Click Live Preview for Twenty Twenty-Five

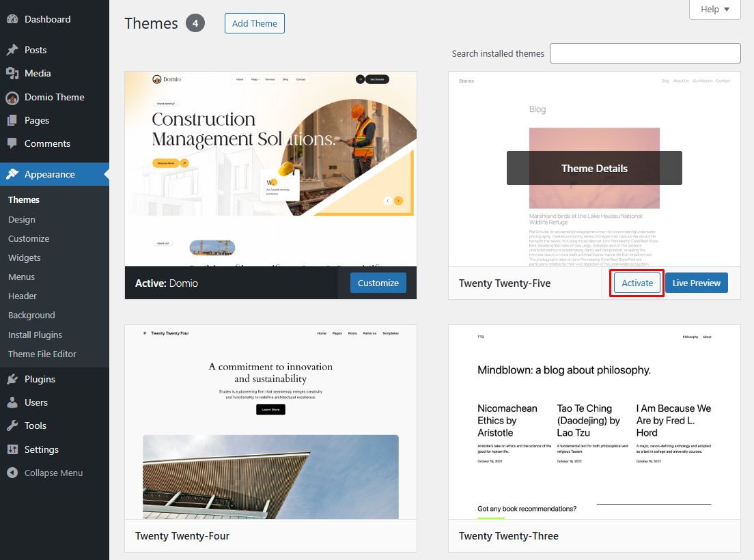coord(696,283)
